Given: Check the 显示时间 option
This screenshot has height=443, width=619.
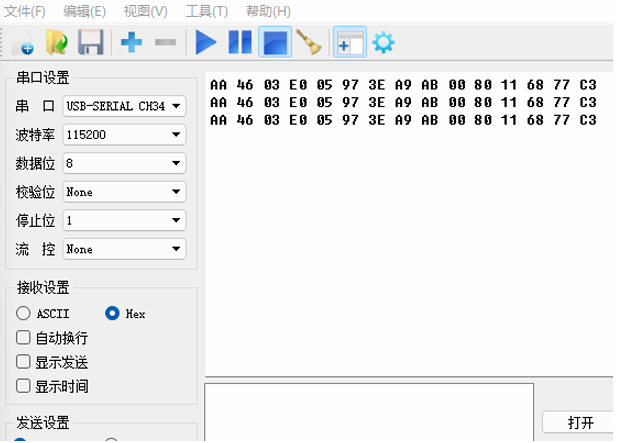Looking at the screenshot, I should click(24, 386).
